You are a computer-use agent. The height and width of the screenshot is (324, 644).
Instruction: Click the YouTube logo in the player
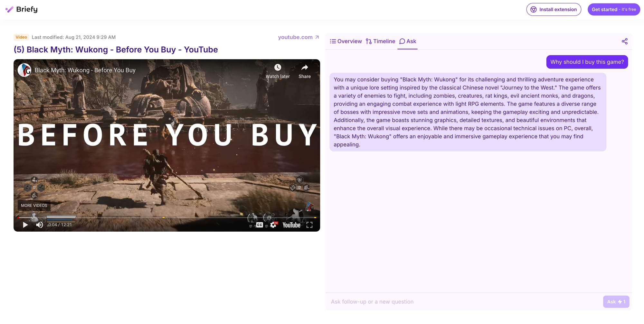[291, 225]
